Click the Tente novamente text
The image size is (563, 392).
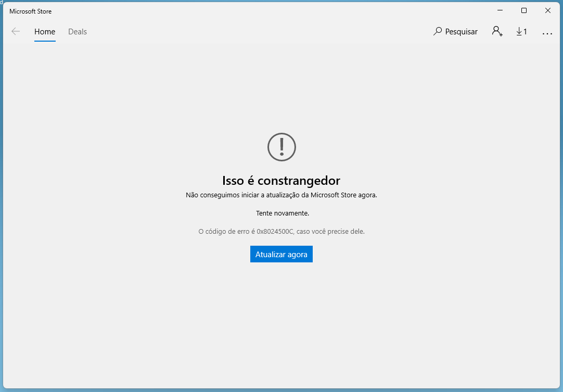pos(283,213)
